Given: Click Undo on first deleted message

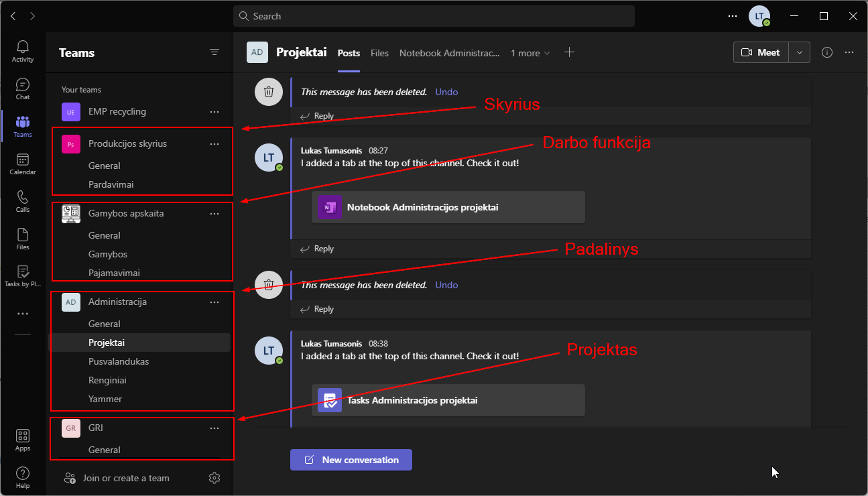Looking at the screenshot, I should [x=446, y=92].
